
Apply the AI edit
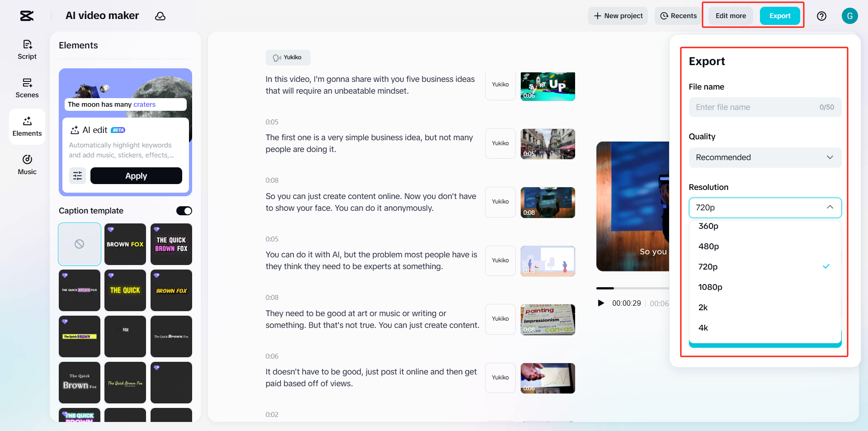(x=136, y=175)
